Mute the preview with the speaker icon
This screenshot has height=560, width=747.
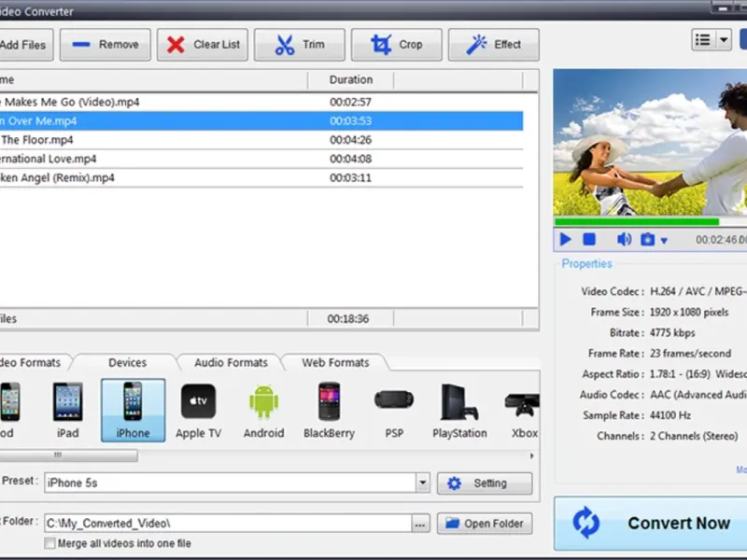(624, 240)
